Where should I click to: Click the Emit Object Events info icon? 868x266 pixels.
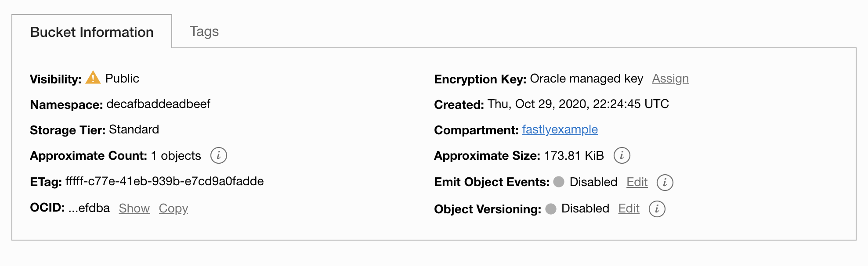(x=665, y=182)
